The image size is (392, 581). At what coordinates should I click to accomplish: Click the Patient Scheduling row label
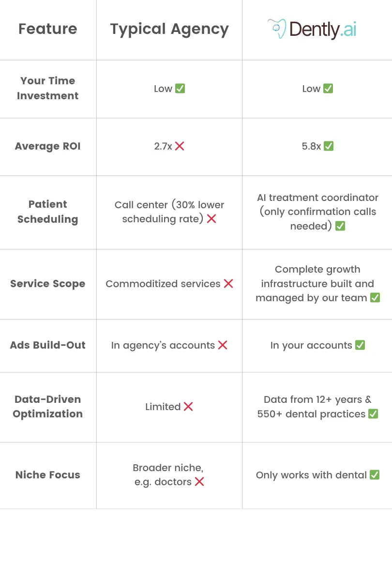pos(48,212)
